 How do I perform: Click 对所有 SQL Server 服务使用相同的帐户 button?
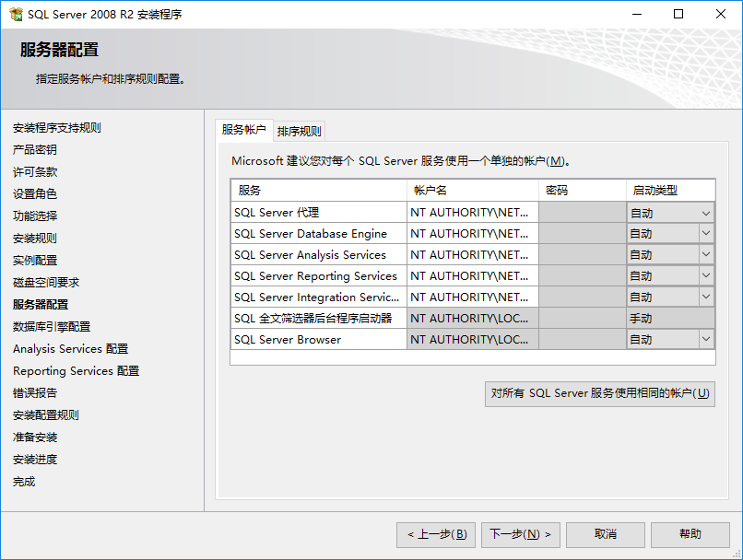[x=600, y=394]
